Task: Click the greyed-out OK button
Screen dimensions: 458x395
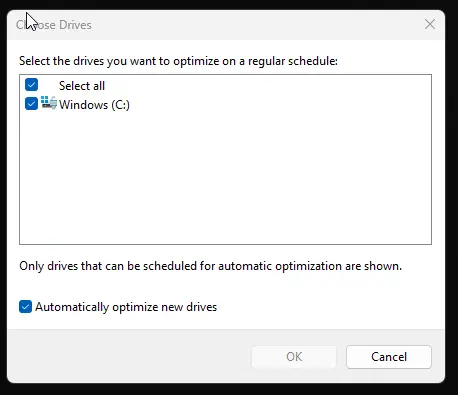Action: pos(294,357)
